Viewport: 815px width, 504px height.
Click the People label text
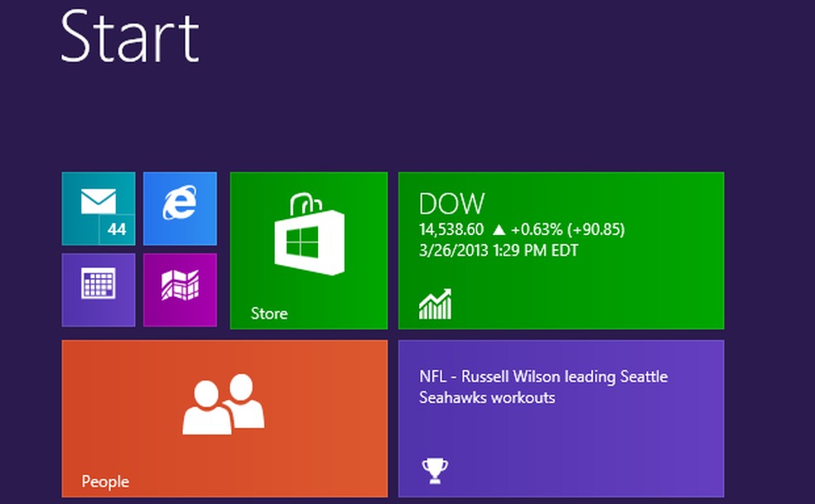tap(105, 482)
